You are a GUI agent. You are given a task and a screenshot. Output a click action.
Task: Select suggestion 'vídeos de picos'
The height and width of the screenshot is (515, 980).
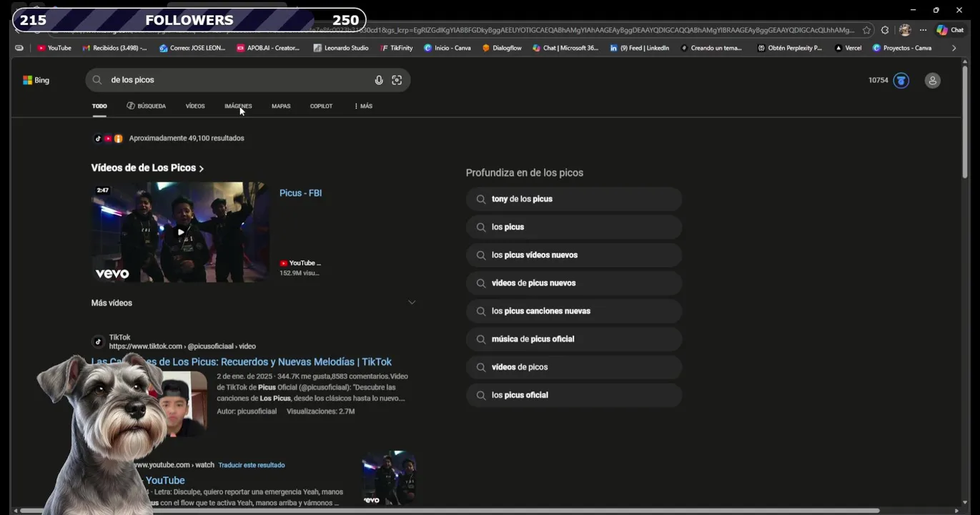click(574, 367)
